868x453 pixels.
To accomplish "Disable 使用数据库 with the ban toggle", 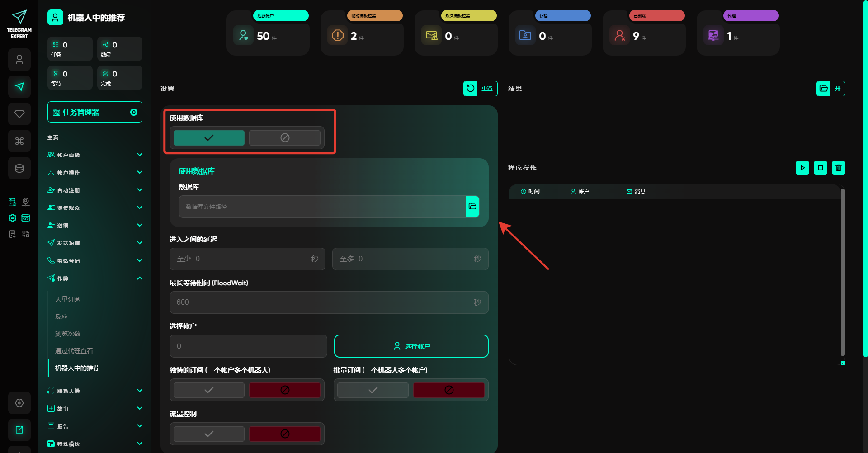I will 284,138.
